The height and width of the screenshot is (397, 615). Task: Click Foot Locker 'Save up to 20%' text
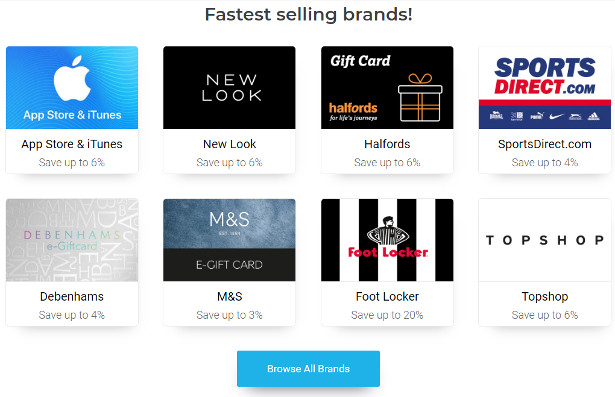(x=387, y=315)
